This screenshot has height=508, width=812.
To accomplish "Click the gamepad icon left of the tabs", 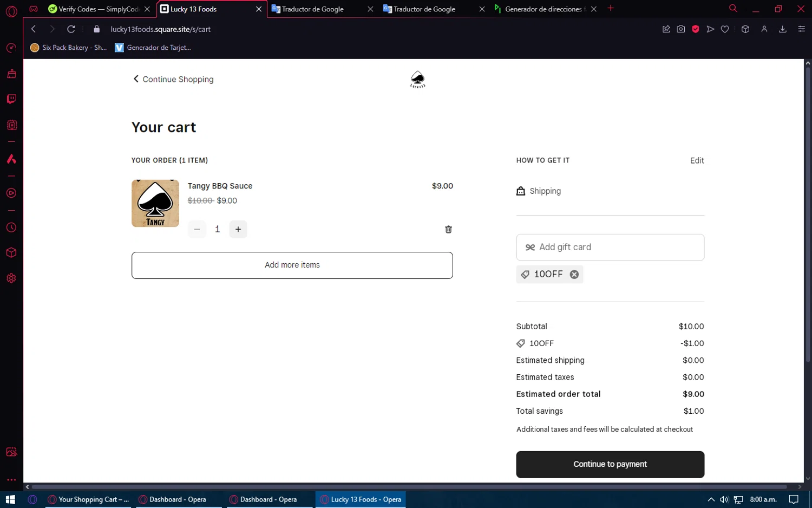I will [34, 9].
